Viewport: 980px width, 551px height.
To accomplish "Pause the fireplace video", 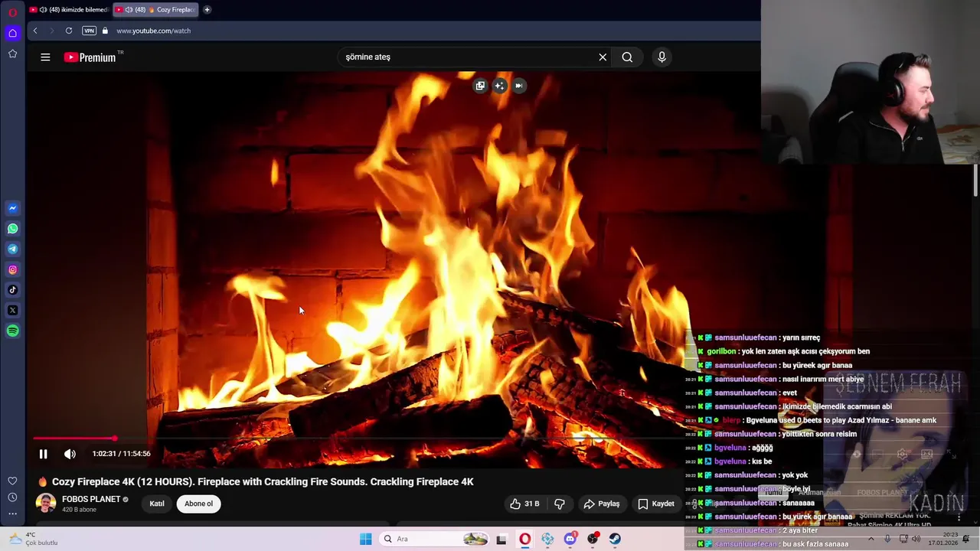I will click(44, 454).
